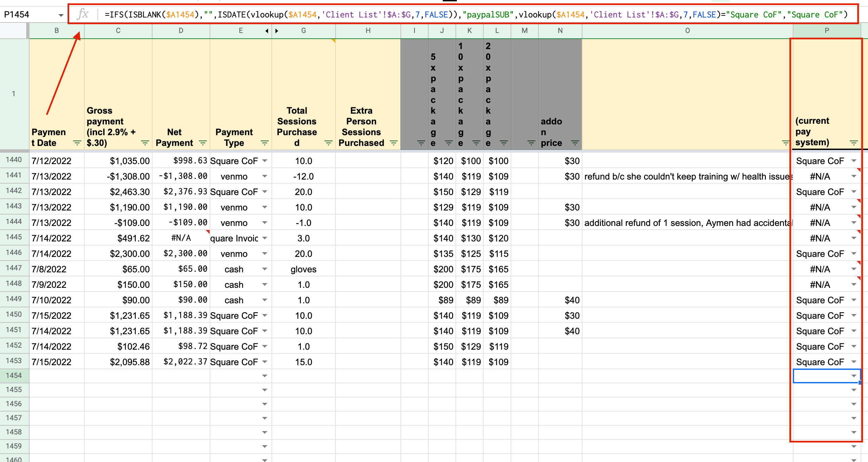Screen dimensions: 868x462
Task: Select gross payment $2,463.30 cell
Action: tap(118, 192)
